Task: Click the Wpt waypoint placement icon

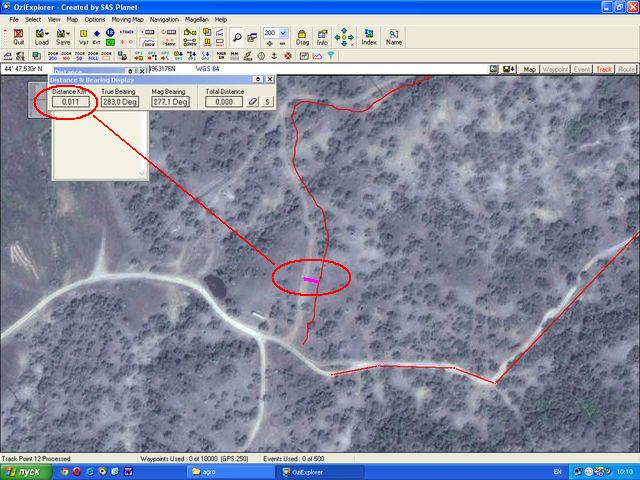Action: 81,37
